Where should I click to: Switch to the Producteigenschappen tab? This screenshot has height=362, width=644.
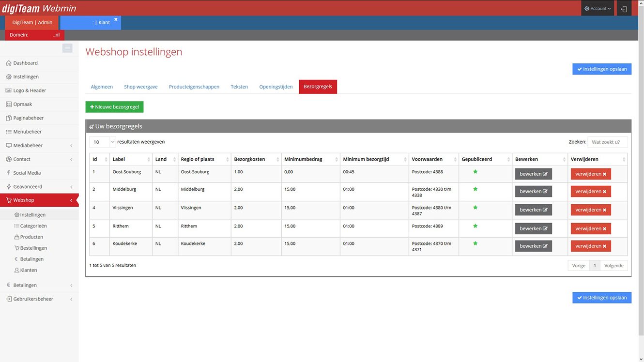pos(194,87)
